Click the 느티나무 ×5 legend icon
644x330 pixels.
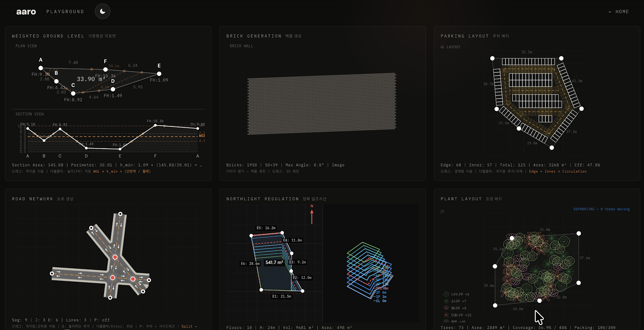pos(446,294)
